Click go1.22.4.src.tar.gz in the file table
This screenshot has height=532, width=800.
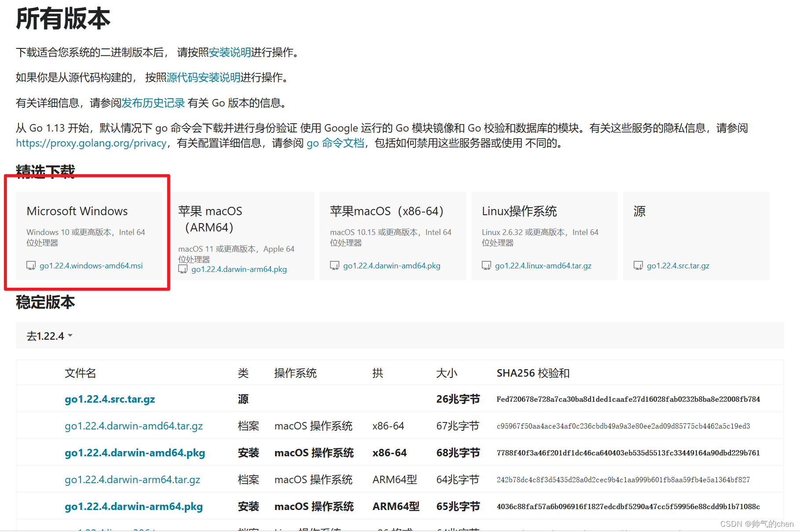[110, 399]
